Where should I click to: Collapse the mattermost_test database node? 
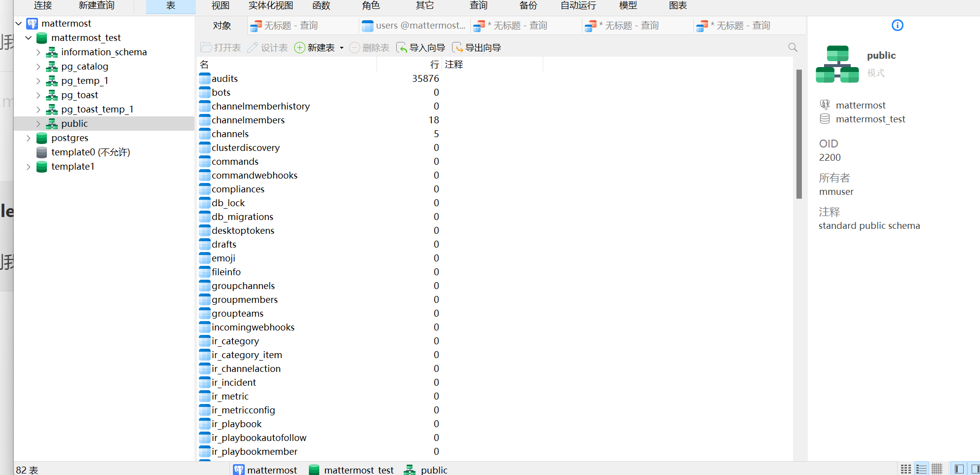[29, 38]
